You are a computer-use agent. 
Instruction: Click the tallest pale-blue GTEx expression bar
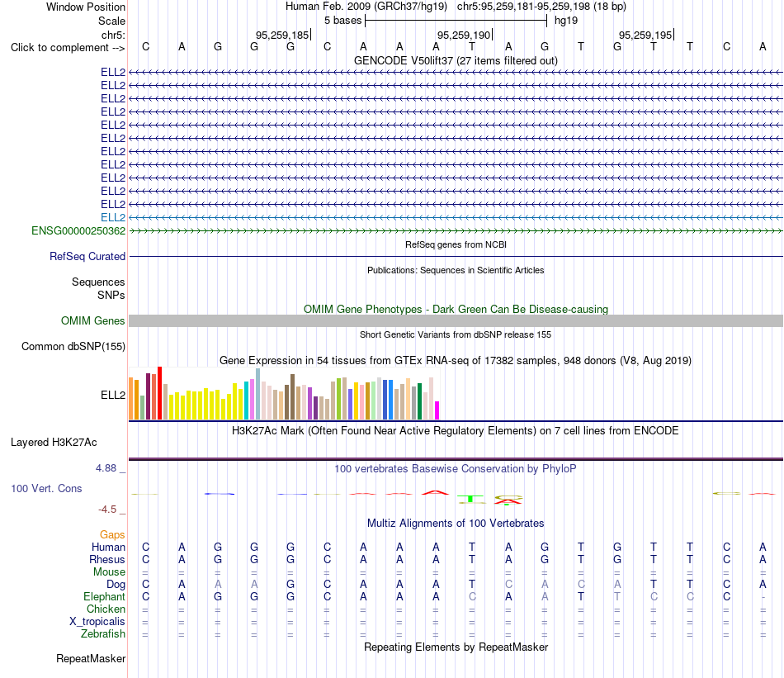click(x=258, y=394)
